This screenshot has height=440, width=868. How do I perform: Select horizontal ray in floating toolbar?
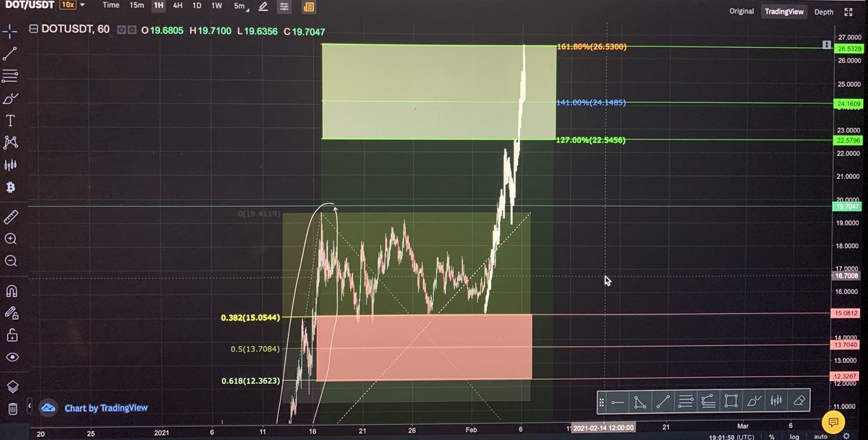tap(618, 401)
